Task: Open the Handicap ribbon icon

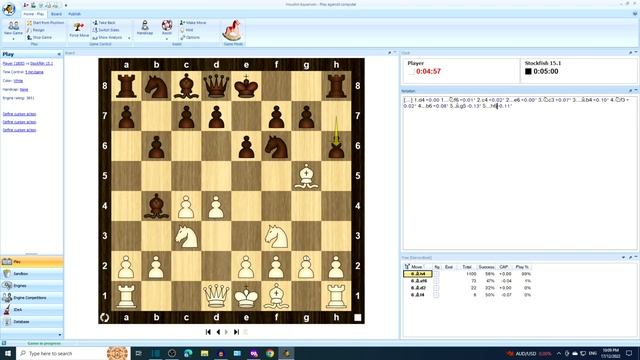Action: (x=144, y=28)
